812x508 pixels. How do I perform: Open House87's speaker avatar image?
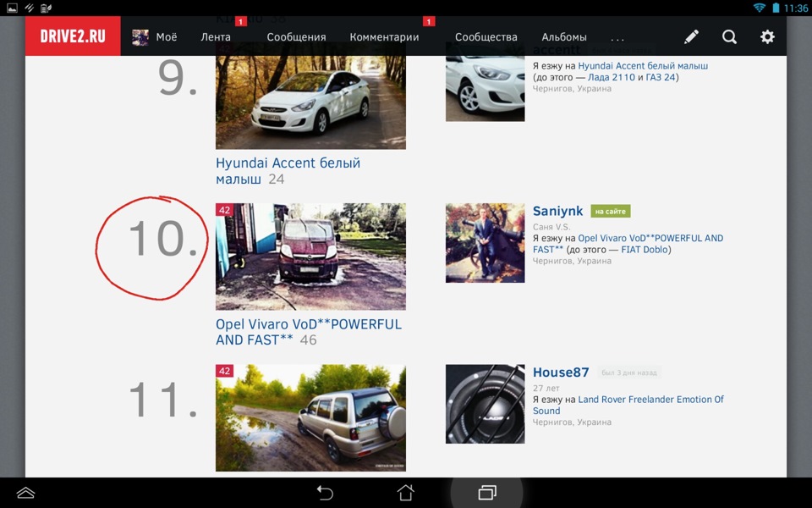[x=486, y=404]
